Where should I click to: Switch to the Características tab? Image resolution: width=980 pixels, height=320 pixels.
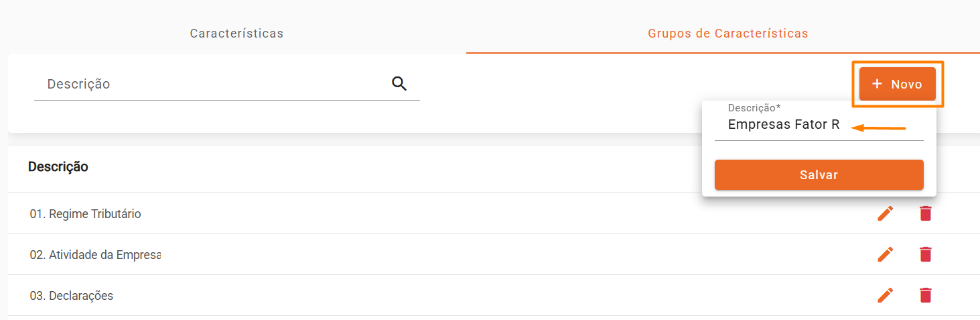pyautogui.click(x=236, y=34)
